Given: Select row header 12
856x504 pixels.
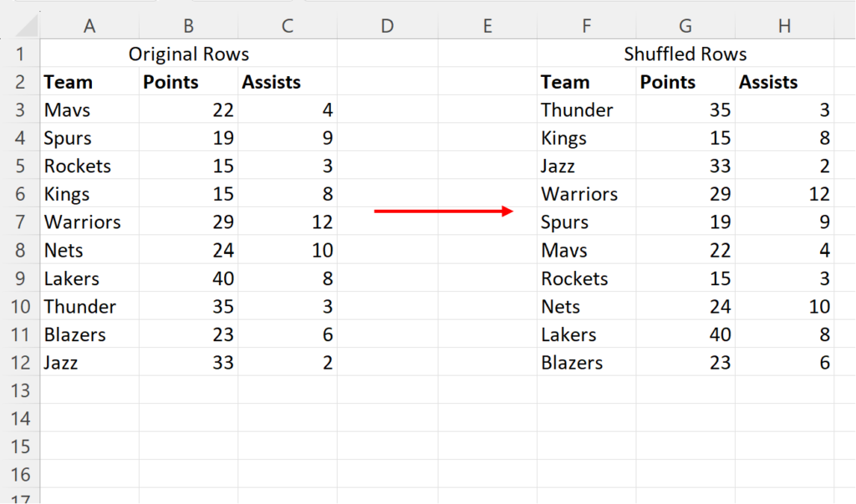Looking at the screenshot, I should click(x=20, y=362).
